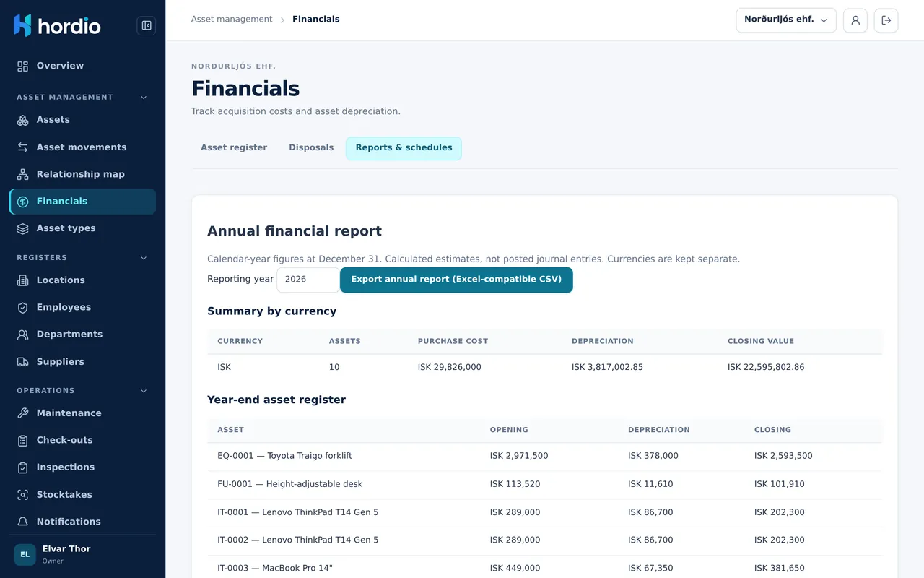Click the Financials dollar-coin icon
Screen dimensions: 924x578
pyautogui.click(x=23, y=202)
